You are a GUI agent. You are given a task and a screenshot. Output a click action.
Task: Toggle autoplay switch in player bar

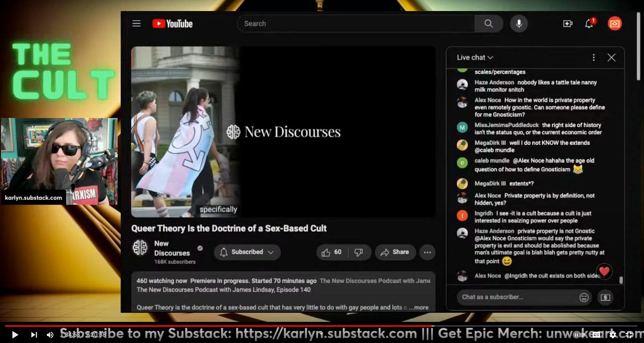580,335
